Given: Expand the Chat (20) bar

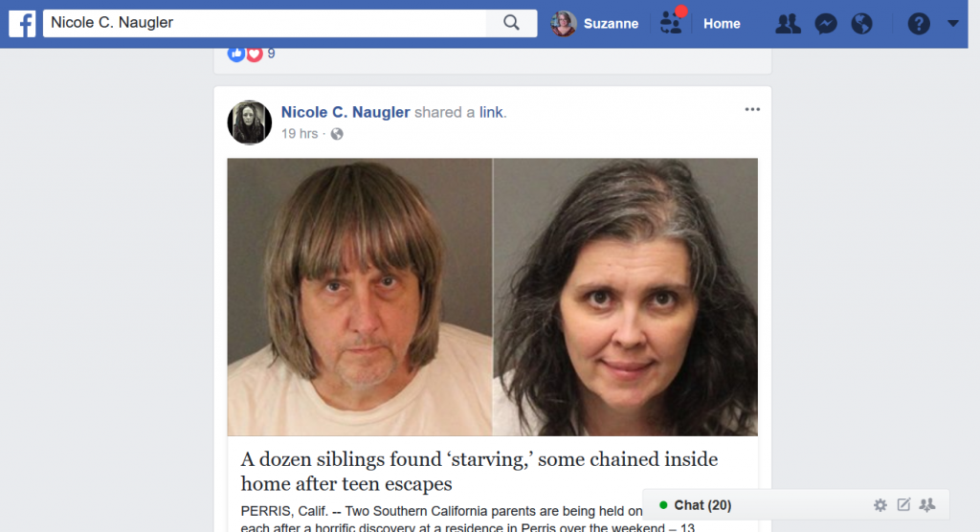Looking at the screenshot, I should tap(703, 505).
